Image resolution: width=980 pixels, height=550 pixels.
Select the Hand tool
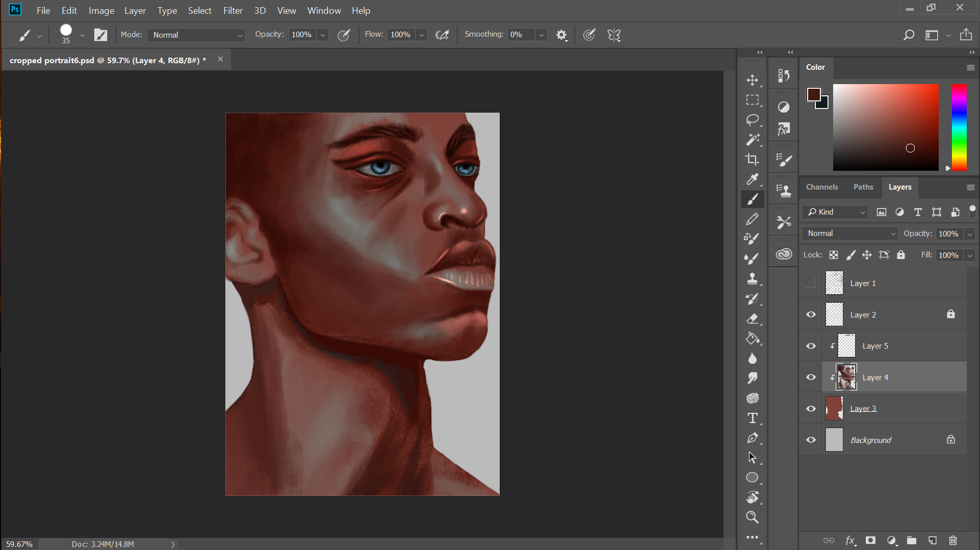click(752, 497)
